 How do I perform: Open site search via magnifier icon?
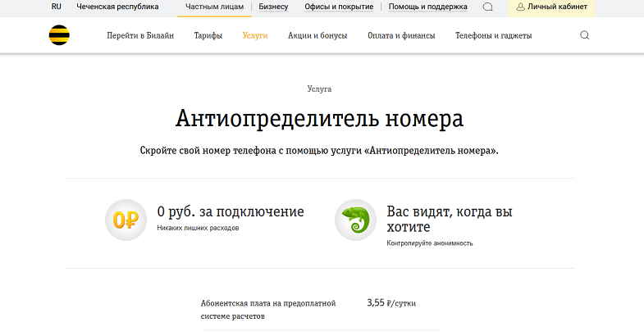point(584,35)
